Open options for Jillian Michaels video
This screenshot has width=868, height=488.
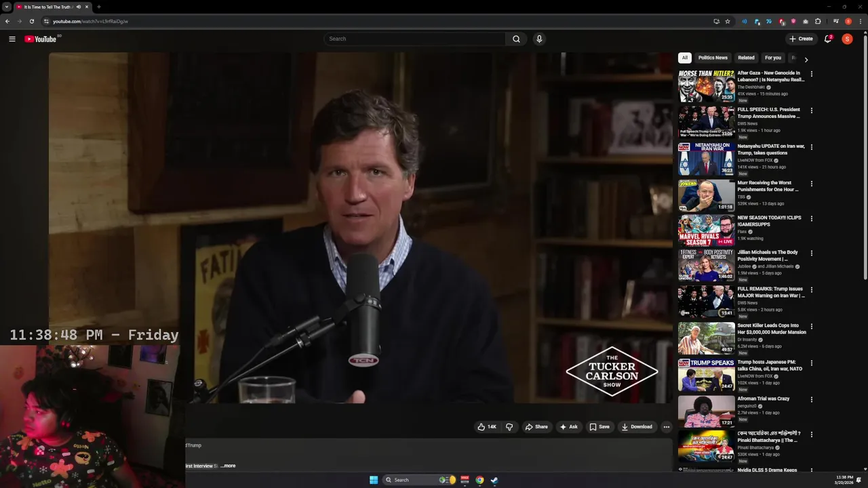811,253
